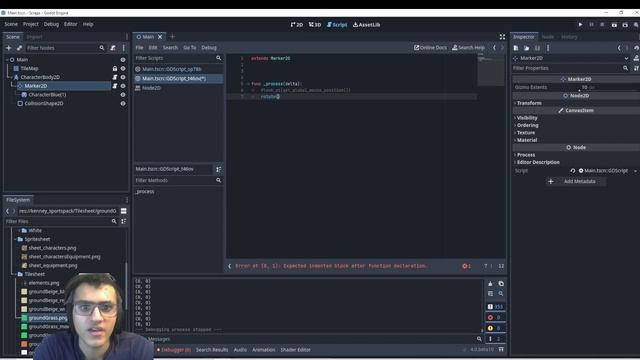Run the project with play button
The image size is (640, 360).
click(580, 24)
